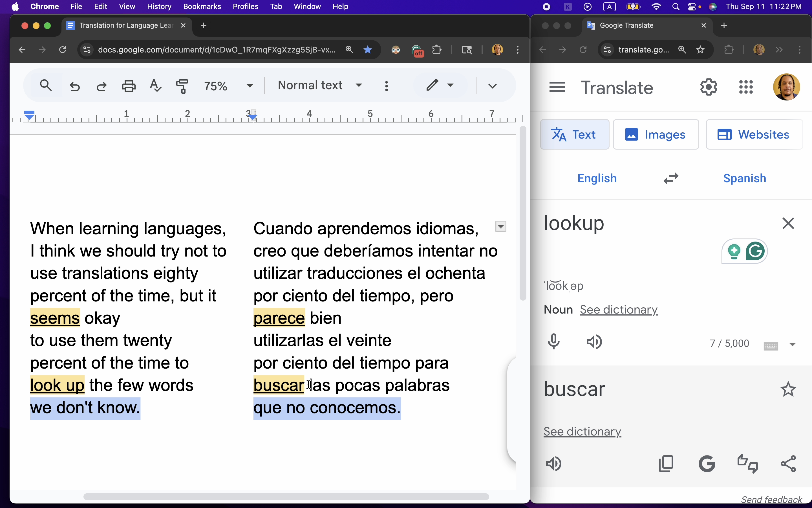Click the search menus magnifier in Docs toolbar
Screen dimensions: 812x508
pos(46,86)
